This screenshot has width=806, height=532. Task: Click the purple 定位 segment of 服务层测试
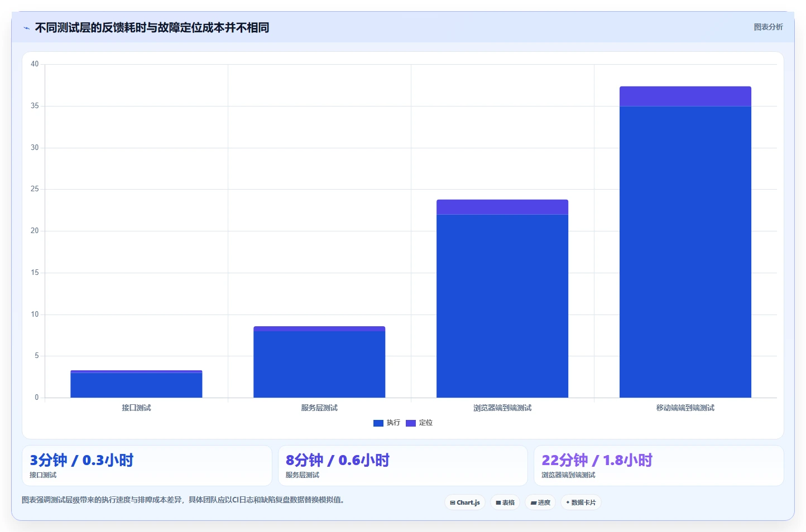(x=319, y=329)
